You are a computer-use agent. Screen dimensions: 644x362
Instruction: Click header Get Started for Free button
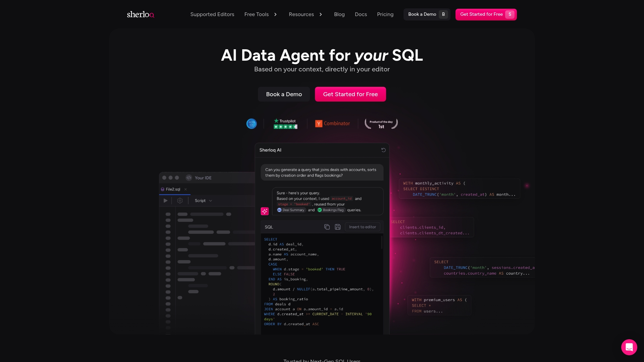coord(486,14)
